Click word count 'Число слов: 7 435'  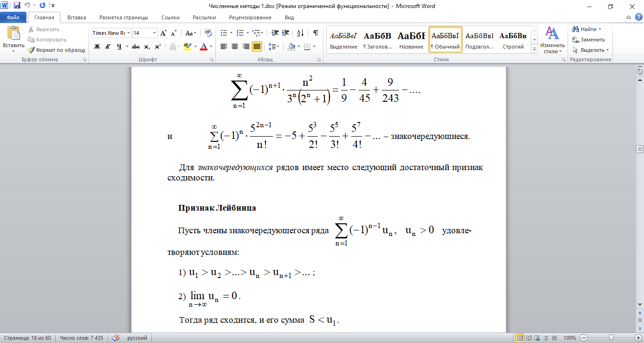point(82,338)
